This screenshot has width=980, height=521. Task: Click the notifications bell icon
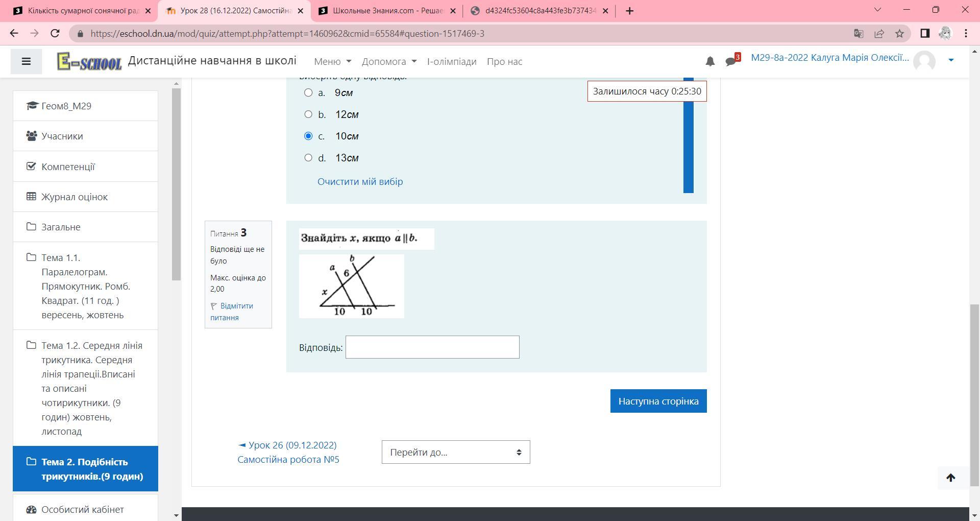tap(709, 61)
